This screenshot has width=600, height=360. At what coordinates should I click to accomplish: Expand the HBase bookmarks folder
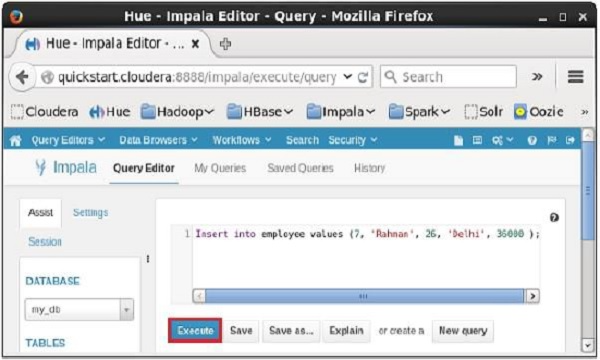(260, 112)
